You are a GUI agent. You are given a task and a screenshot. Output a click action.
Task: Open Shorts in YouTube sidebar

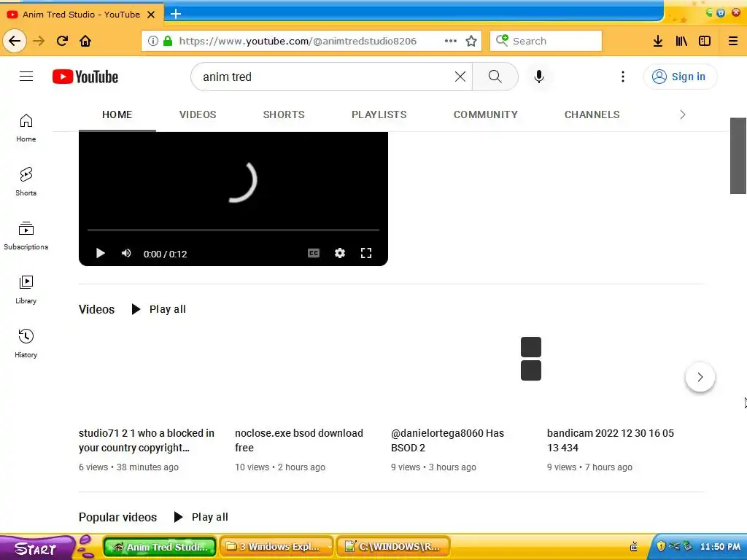[26, 182]
